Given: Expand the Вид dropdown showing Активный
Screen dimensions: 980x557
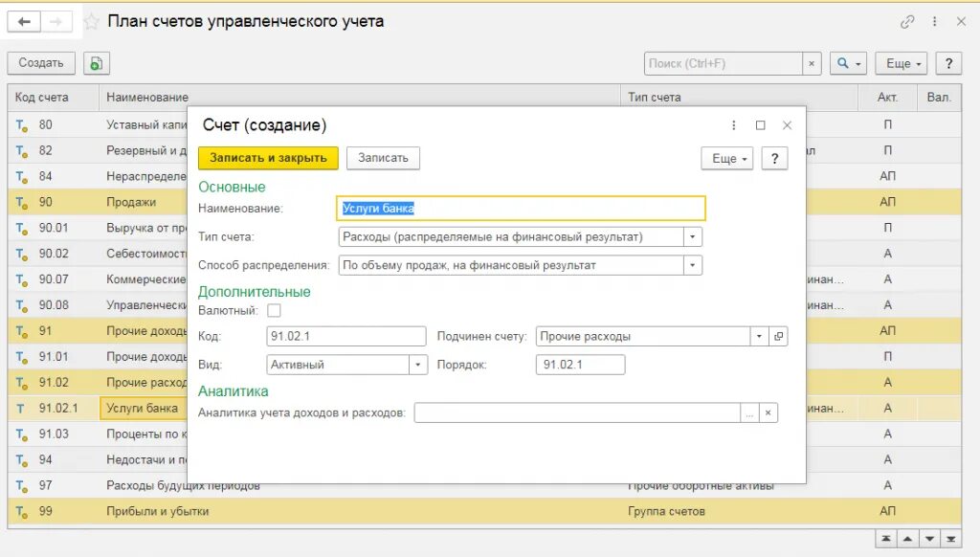Looking at the screenshot, I should [418, 365].
